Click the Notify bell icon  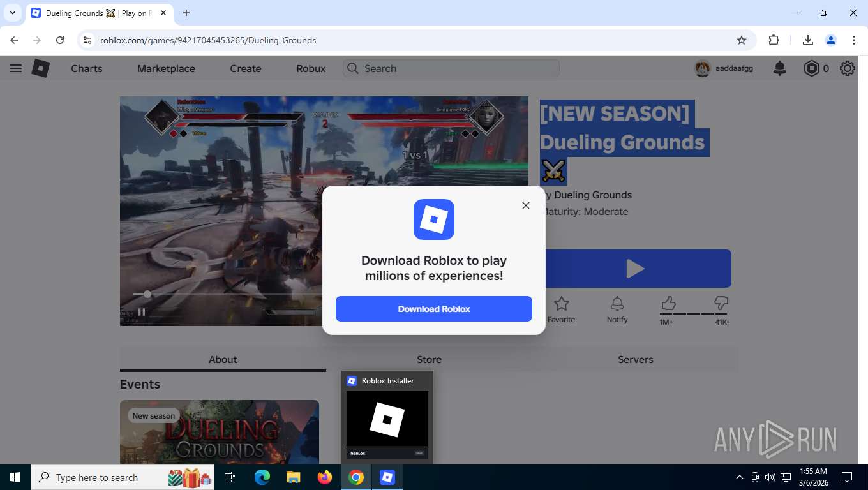(x=617, y=304)
